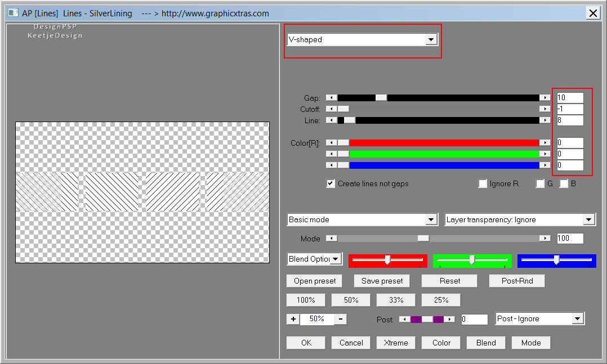The height and width of the screenshot is (364, 607).
Task: Open Layer transparency: Ignore dropdown
Action: pyautogui.click(x=589, y=219)
